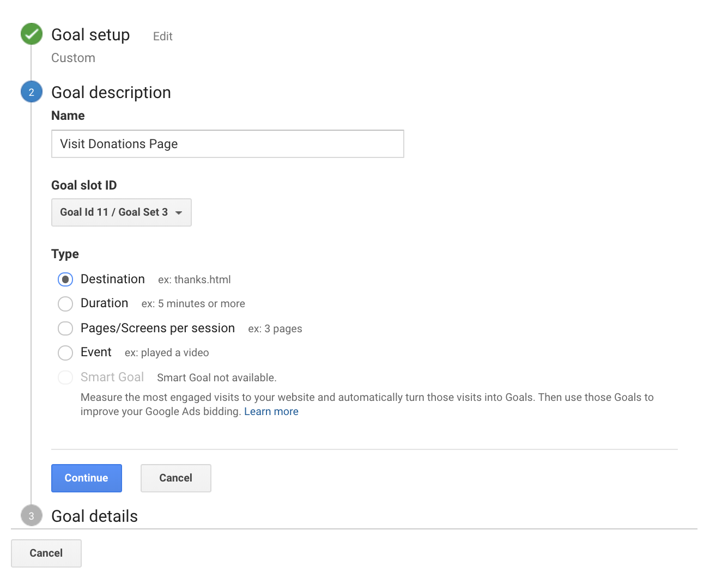Select the Destination goal type

65,279
